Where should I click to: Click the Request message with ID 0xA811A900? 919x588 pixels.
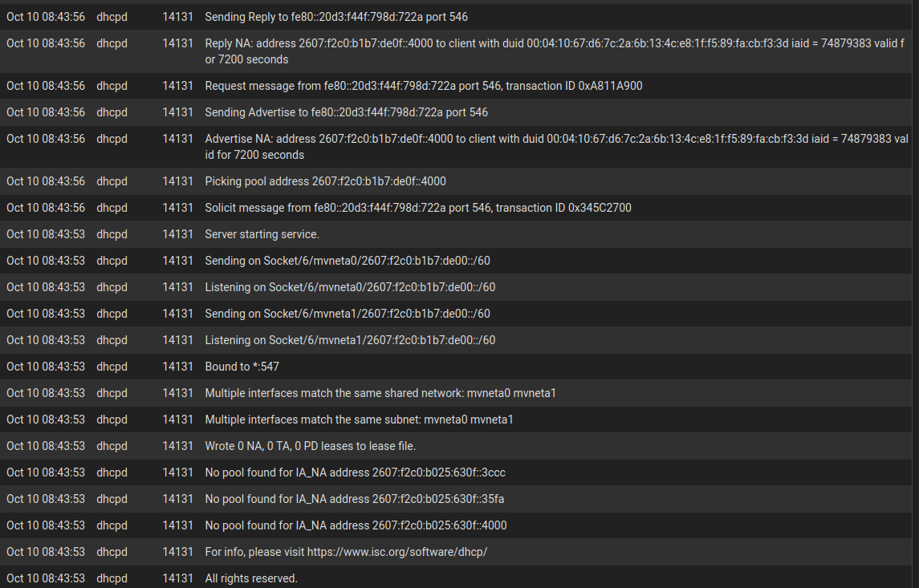point(423,86)
